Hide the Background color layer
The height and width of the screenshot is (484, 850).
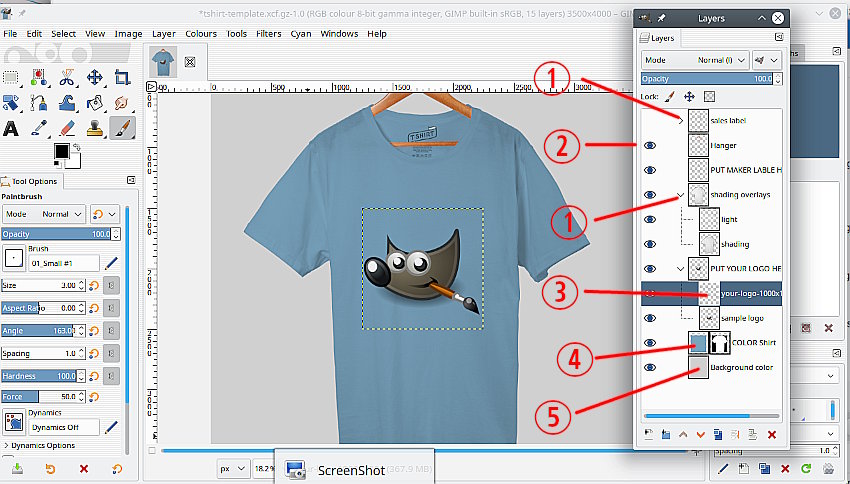(649, 367)
